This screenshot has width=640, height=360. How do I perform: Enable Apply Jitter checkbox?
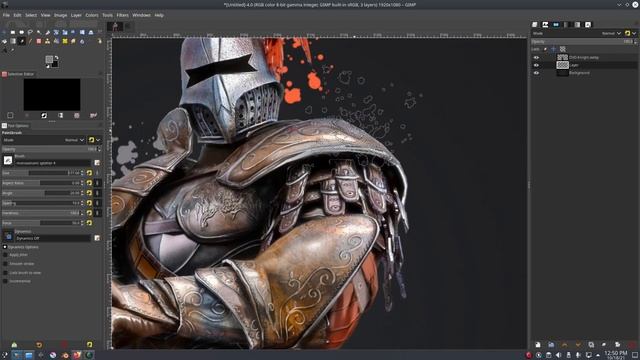(x=5, y=255)
